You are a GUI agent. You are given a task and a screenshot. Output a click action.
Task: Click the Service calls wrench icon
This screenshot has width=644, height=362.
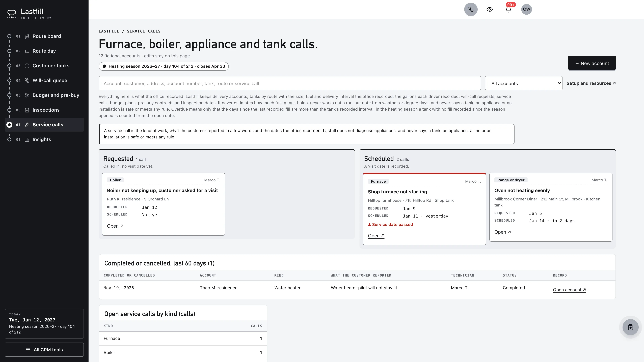(x=27, y=125)
